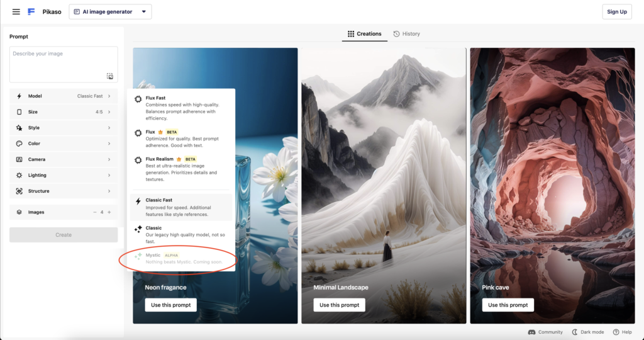Click the crown icon next to Flux

point(160,132)
